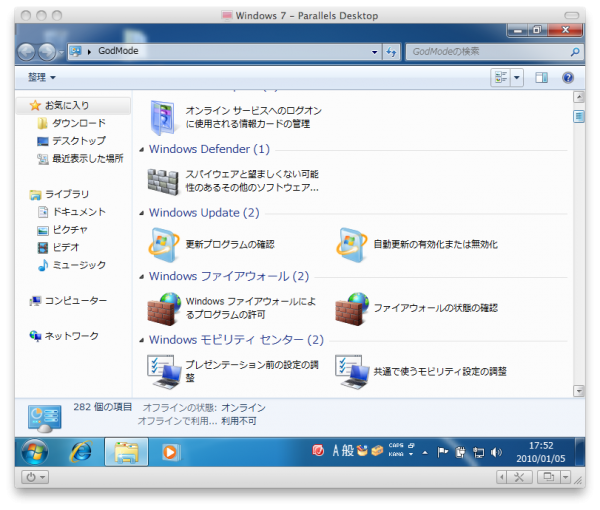
Task: Click スパイウェアと望ましくない可能性 item text
Action: tap(252, 181)
